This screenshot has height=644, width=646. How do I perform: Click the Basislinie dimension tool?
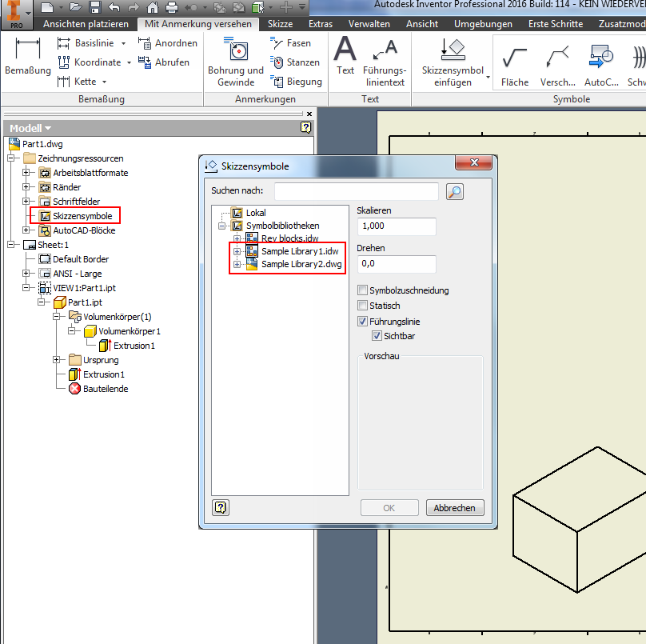tap(86, 43)
